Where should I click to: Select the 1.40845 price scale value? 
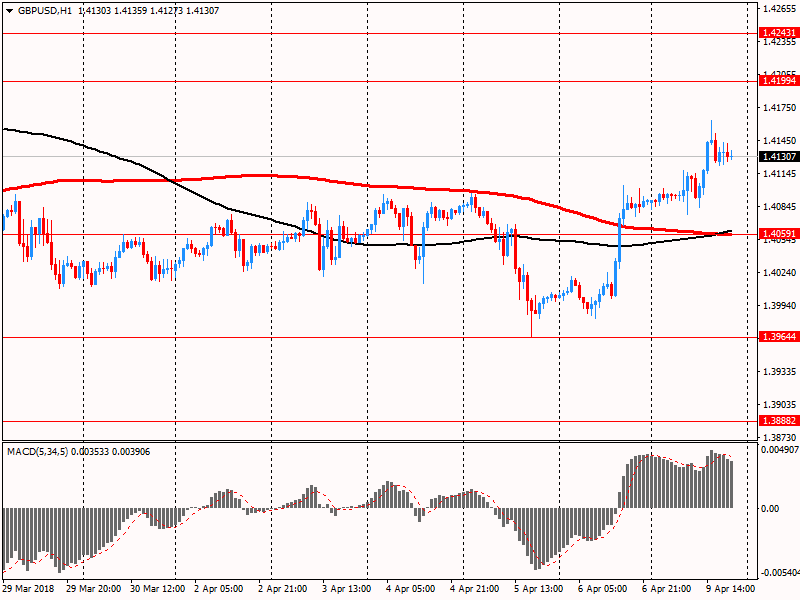(780, 207)
